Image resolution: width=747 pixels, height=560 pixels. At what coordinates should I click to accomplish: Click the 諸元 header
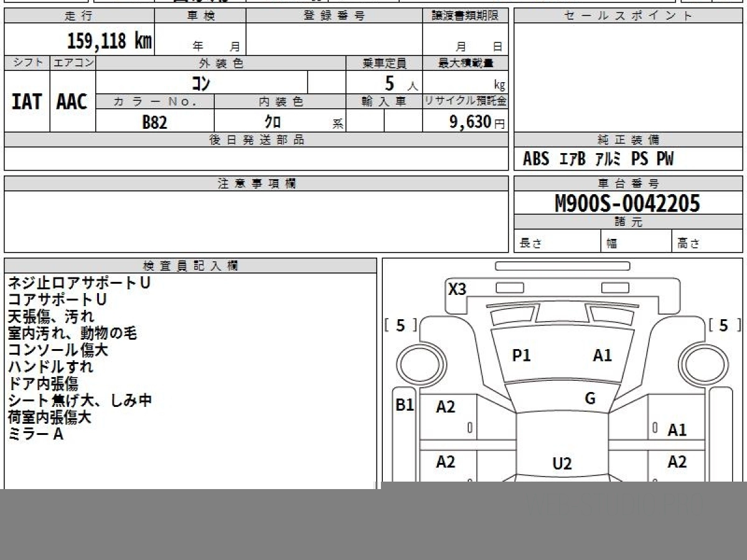pos(628,222)
